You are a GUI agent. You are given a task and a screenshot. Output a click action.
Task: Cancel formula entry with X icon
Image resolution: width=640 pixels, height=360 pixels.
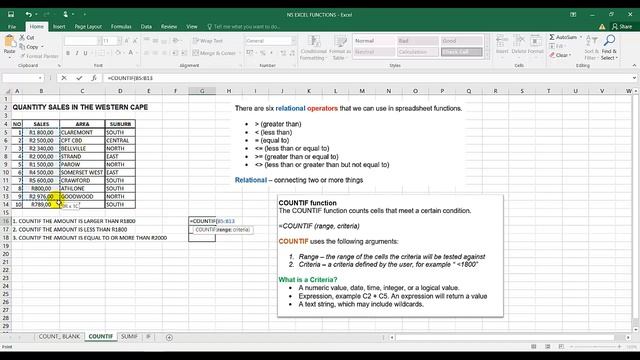(64, 78)
